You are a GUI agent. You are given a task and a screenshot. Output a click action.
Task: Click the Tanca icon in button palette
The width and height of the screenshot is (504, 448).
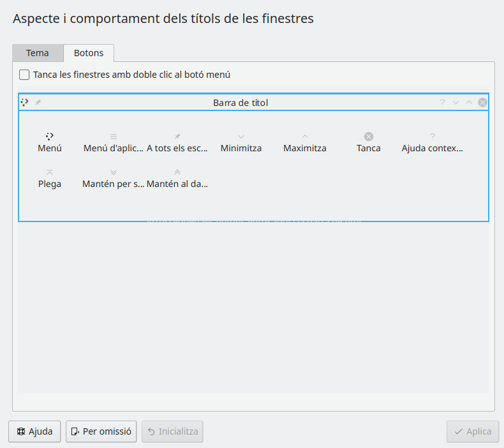369,136
